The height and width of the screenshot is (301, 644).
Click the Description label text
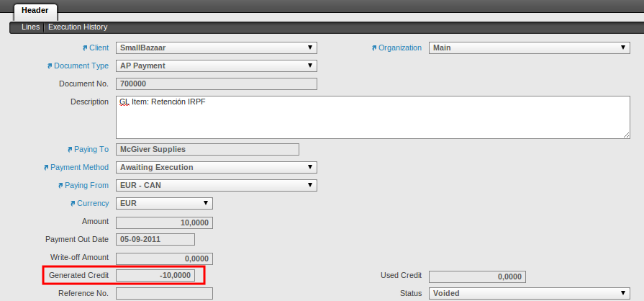coord(89,102)
